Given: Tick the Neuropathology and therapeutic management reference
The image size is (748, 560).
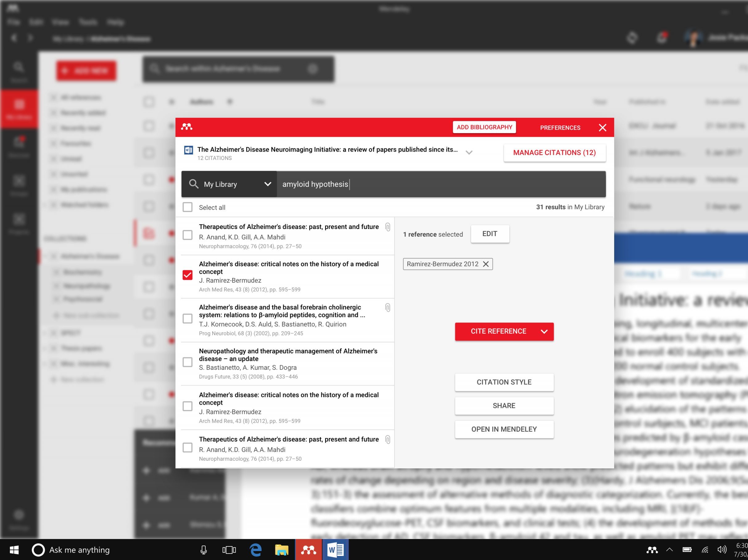Looking at the screenshot, I should (x=188, y=362).
